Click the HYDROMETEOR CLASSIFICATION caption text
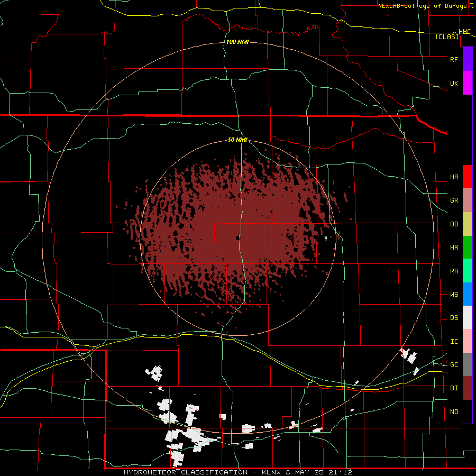476x476 pixels. (x=186, y=472)
